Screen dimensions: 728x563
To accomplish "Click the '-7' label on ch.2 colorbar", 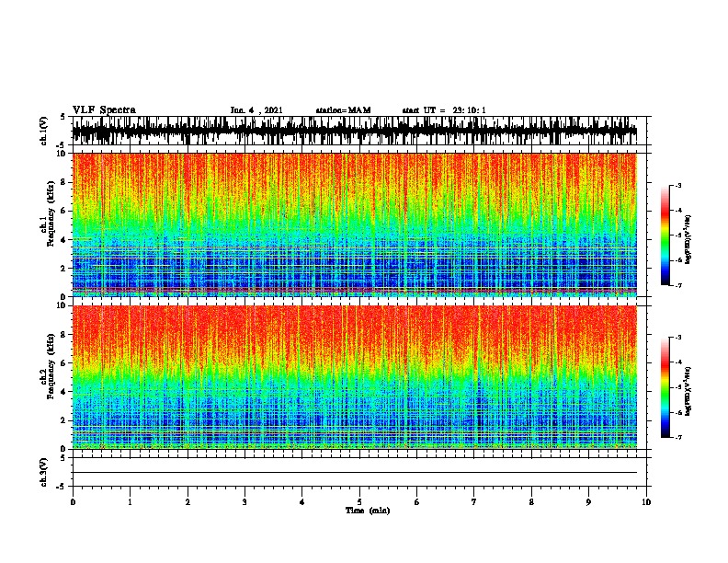I will click(x=678, y=437).
